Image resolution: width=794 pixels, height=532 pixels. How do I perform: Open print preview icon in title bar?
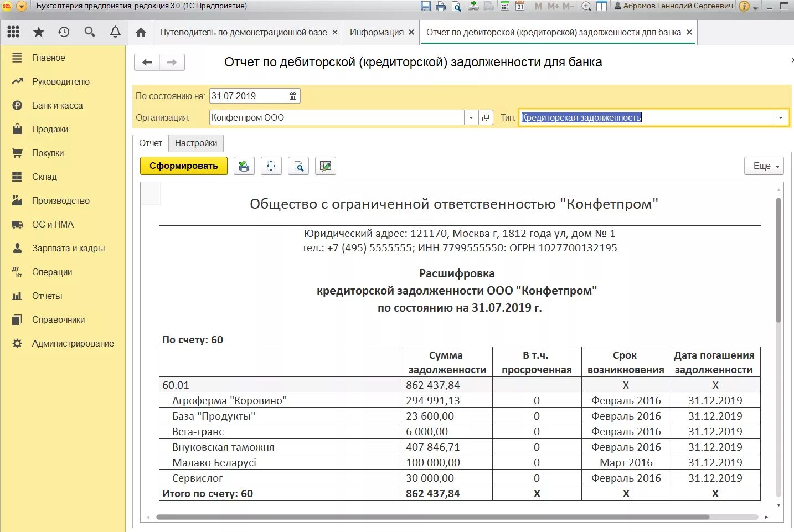tap(456, 6)
